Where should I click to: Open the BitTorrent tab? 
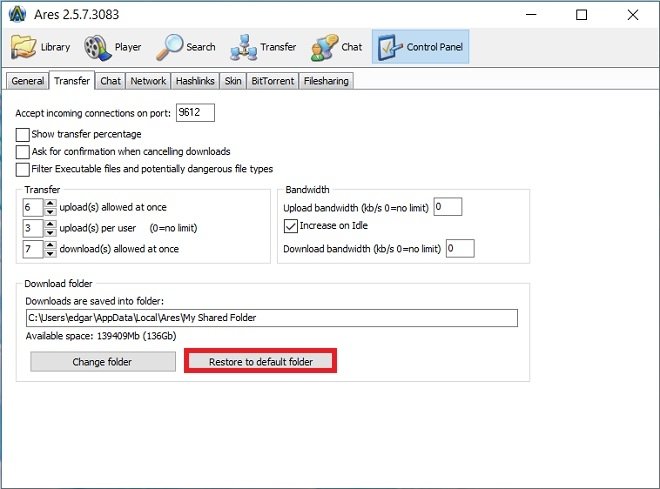273,81
